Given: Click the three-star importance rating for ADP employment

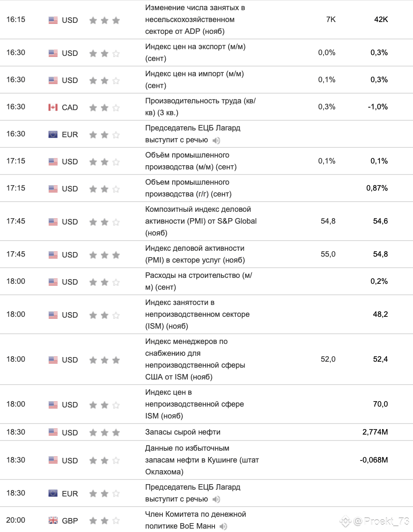Looking at the screenshot, I should click(x=105, y=20).
